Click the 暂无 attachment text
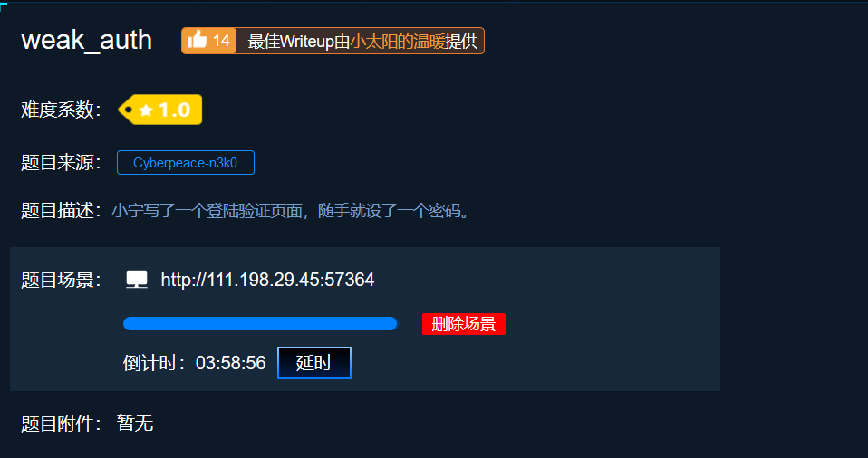868x458 pixels. [134, 424]
